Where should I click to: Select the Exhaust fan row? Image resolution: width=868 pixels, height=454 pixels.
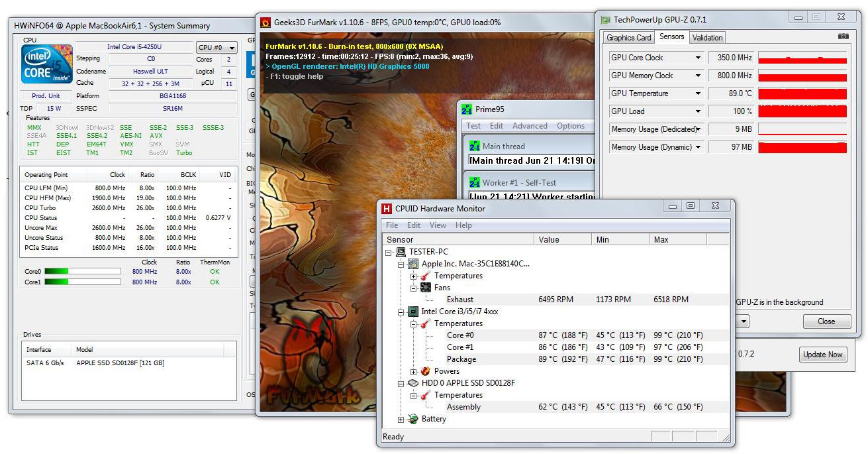(x=557, y=300)
